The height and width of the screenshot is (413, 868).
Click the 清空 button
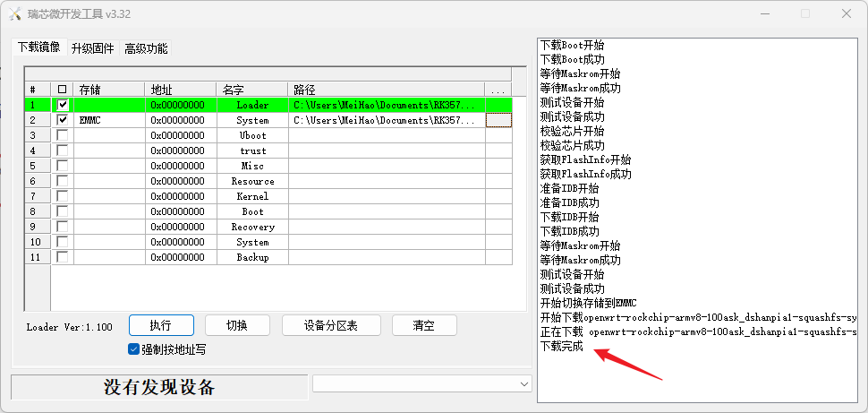pos(423,325)
